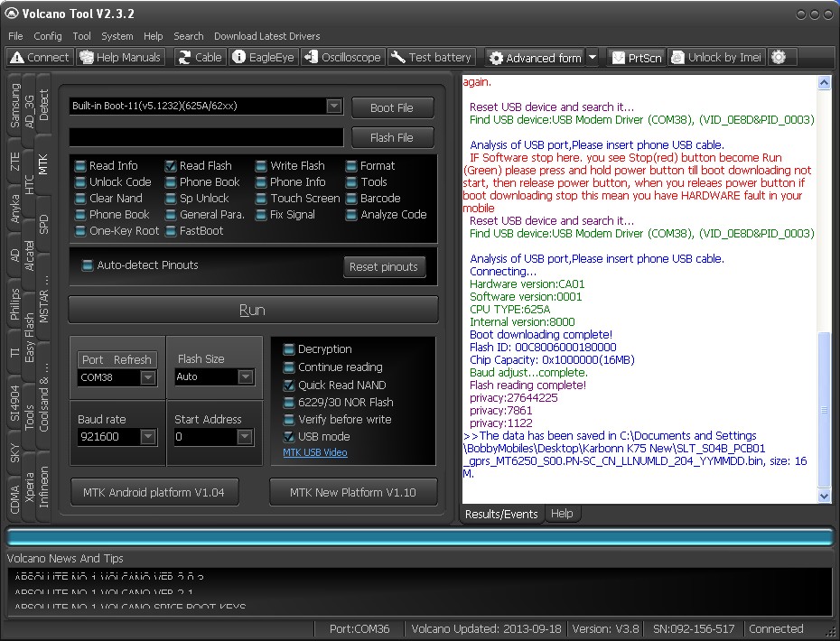
Task: Select the Xperia side tab
Action: coord(29,488)
